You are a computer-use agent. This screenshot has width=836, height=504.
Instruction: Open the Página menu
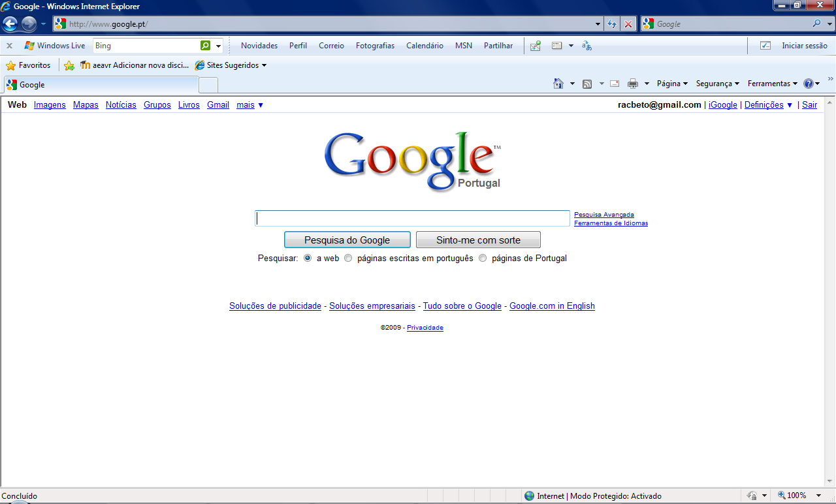[x=672, y=84]
